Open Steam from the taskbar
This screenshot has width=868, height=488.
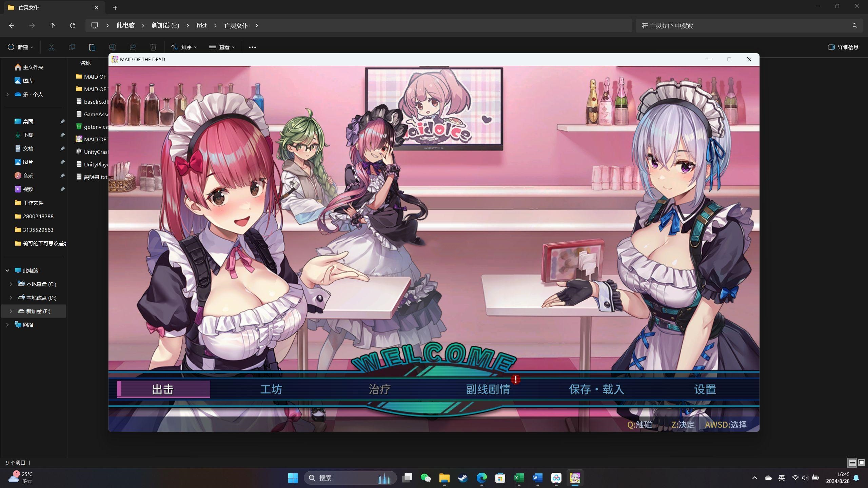pyautogui.click(x=463, y=478)
